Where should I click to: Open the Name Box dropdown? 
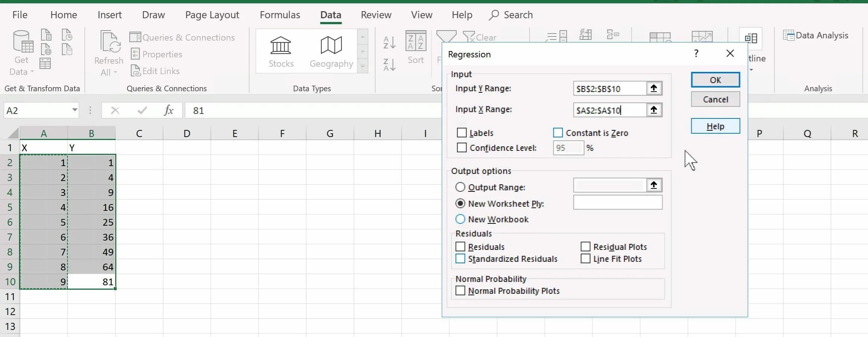(x=75, y=110)
